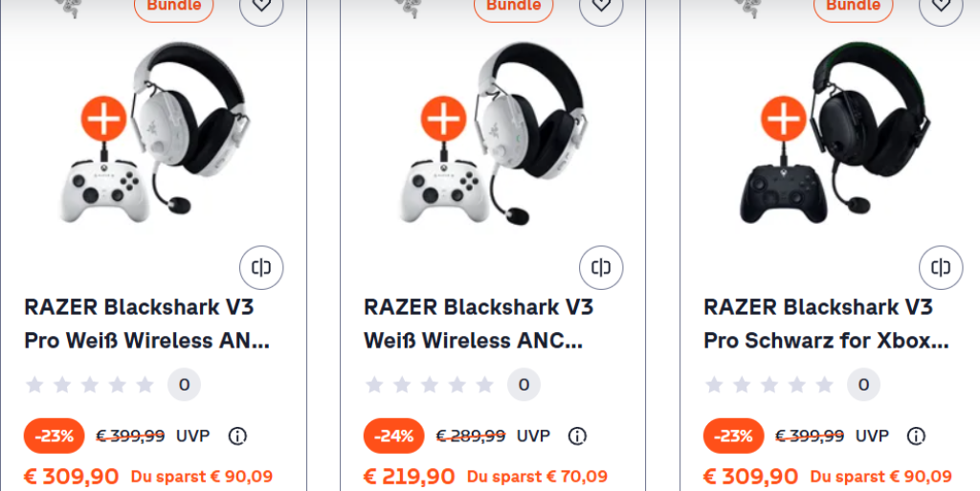980x491 pixels.
Task: View UVP info for Schwarz Xbox bundle
Action: (917, 436)
